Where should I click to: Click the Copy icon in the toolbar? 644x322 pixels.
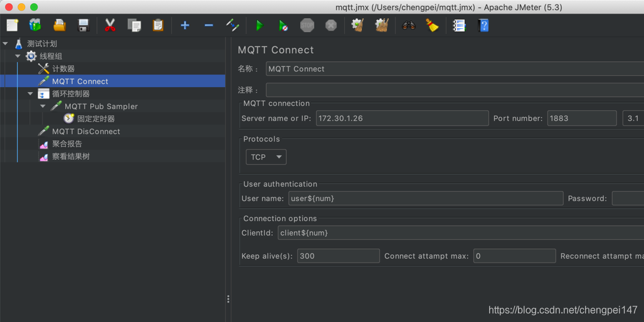[x=134, y=26]
